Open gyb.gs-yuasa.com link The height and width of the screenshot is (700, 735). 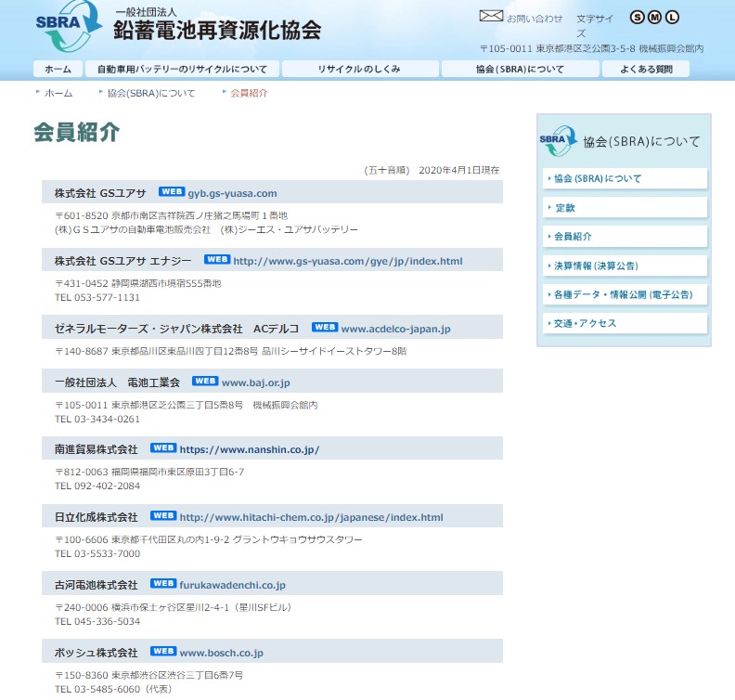(233, 193)
